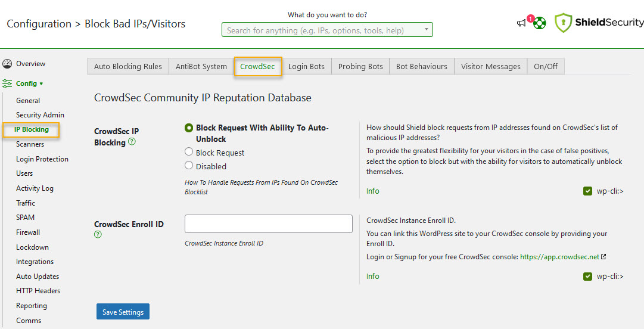Screen dimensions: 644x329
Task: Click the Config sliders icon
Action: 7,84
